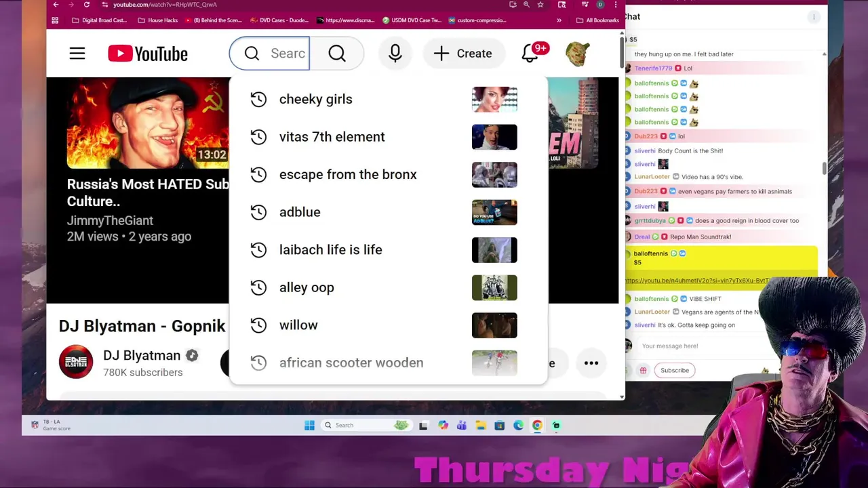This screenshot has height=488, width=868.
Task: Open the YouTube account avatar menu
Action: click(x=578, y=54)
